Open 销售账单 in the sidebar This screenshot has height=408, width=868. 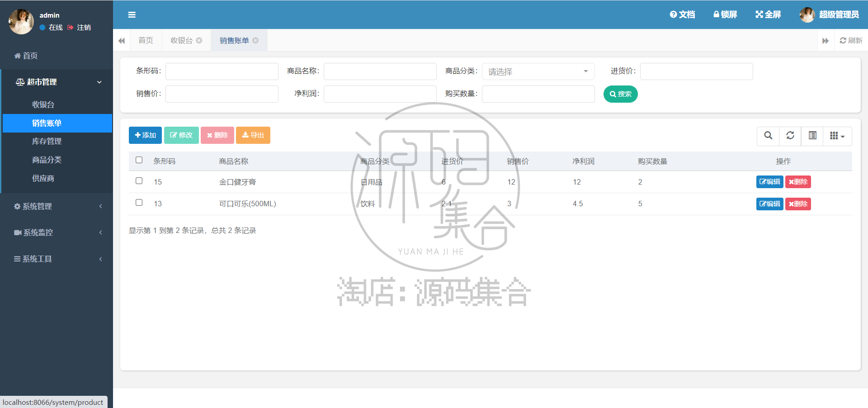pos(57,123)
